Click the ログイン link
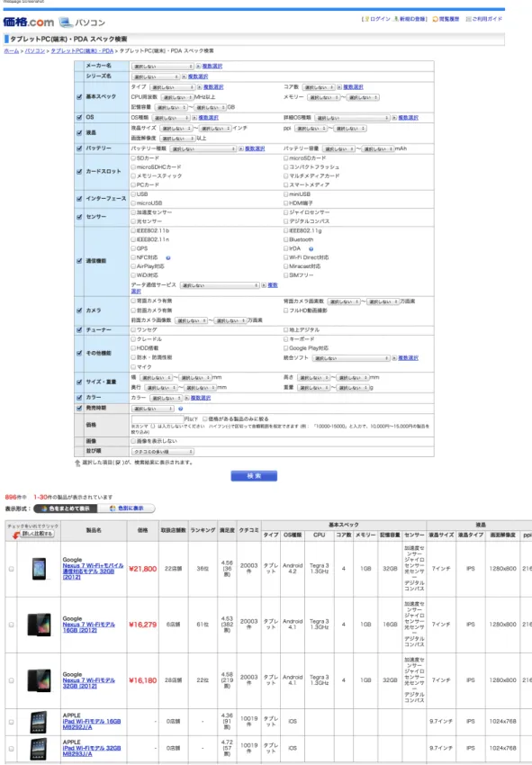Screen dimensions: 532x765 [380, 19]
